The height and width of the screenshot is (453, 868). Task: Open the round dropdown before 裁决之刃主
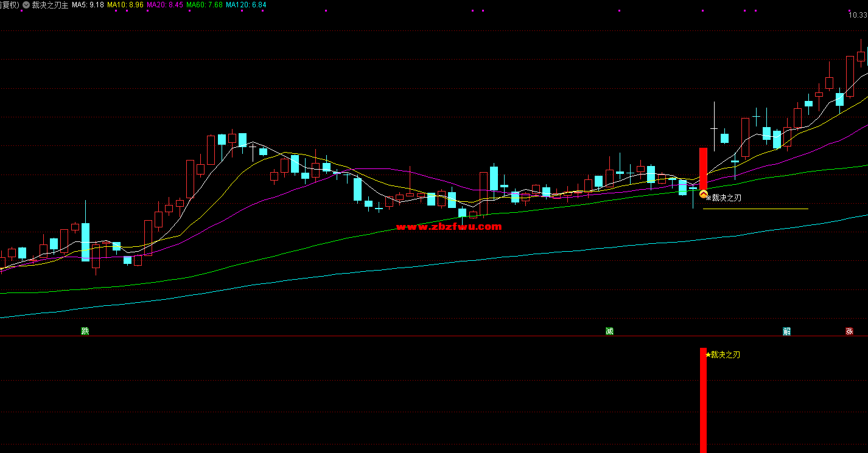pos(27,4)
